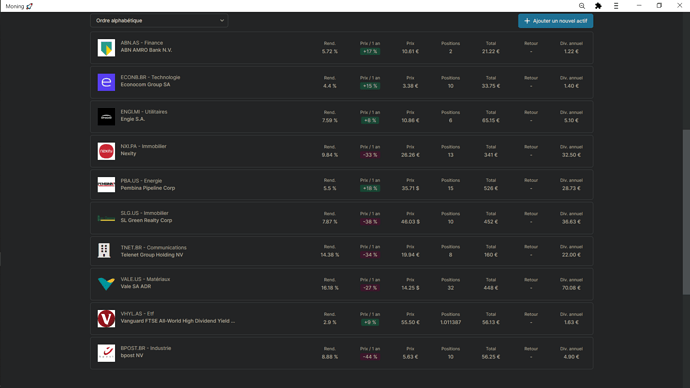690x388 pixels.
Task: Click the vertical scrollbar thumb
Action: point(686,212)
